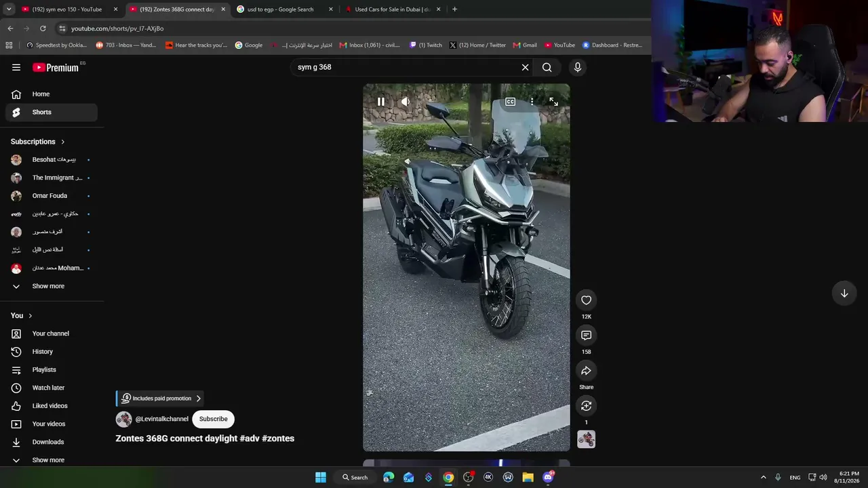Open Downloads in the sidebar

click(x=52, y=442)
